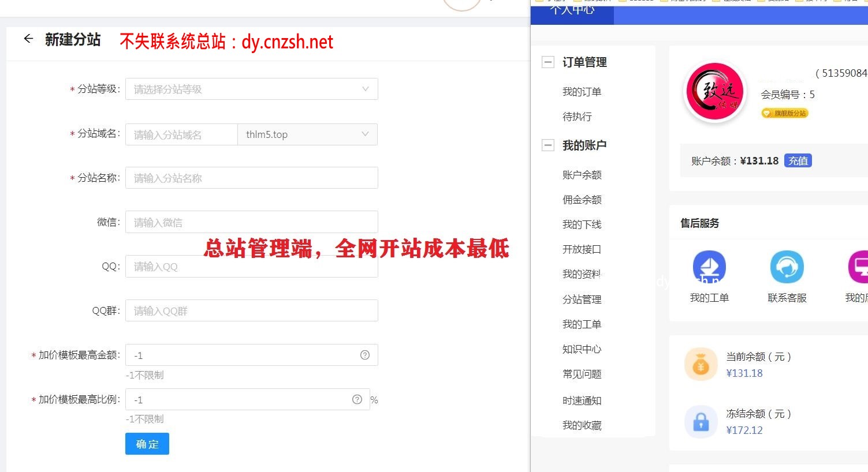This screenshot has height=472, width=868.
Task: Select 我的订单 in the sidebar
Action: (x=582, y=91)
